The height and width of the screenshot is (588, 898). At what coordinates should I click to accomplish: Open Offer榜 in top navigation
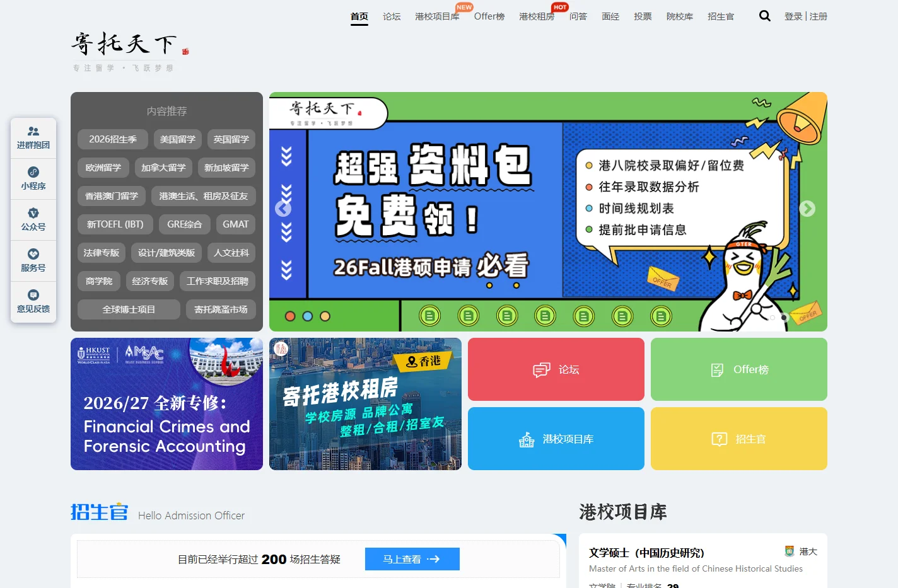489,16
